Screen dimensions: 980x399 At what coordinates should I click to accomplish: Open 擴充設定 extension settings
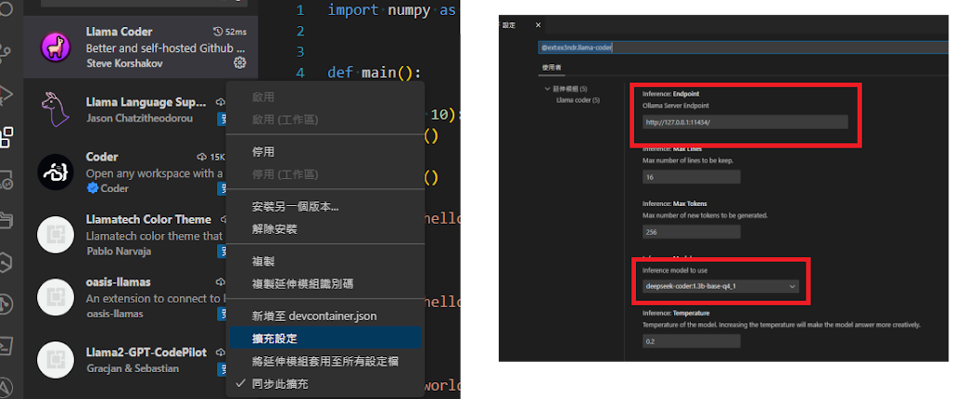[325, 339]
